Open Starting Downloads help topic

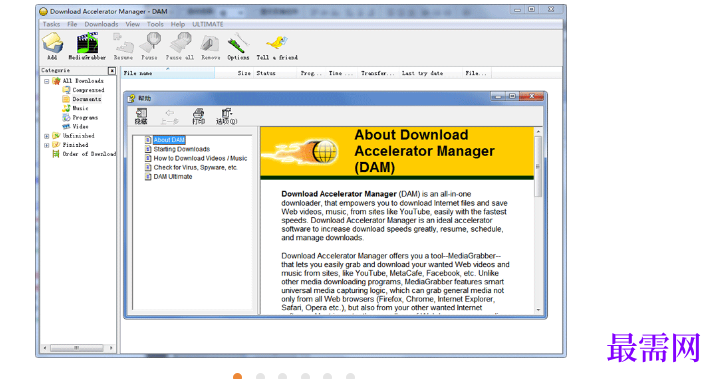coord(182,149)
